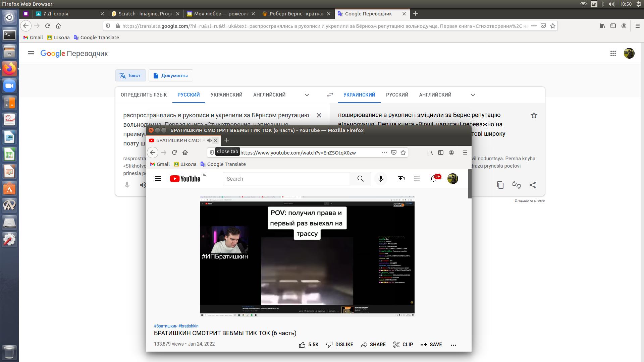644x362 pixels.
Task: Click the #bratishkin hashtag link
Action: click(x=189, y=326)
